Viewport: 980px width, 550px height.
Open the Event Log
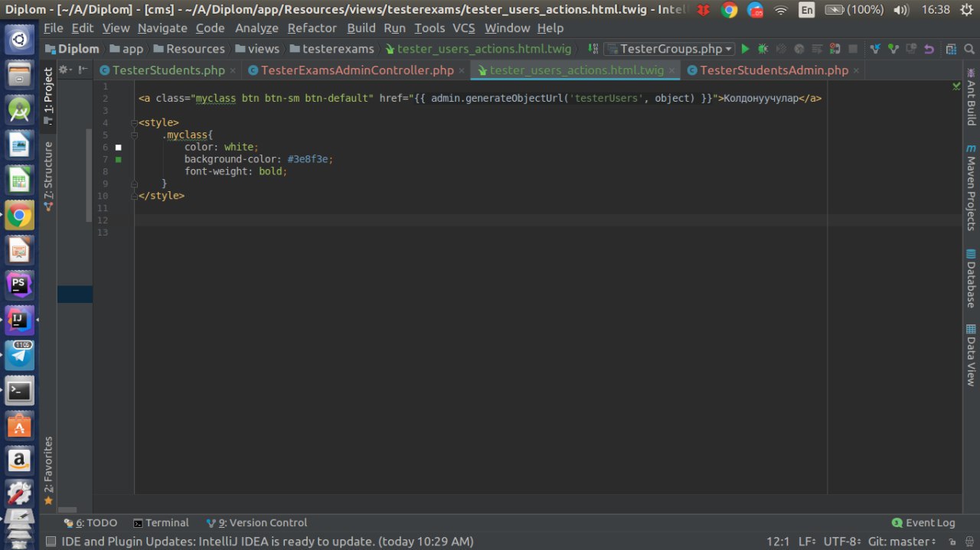click(x=923, y=523)
